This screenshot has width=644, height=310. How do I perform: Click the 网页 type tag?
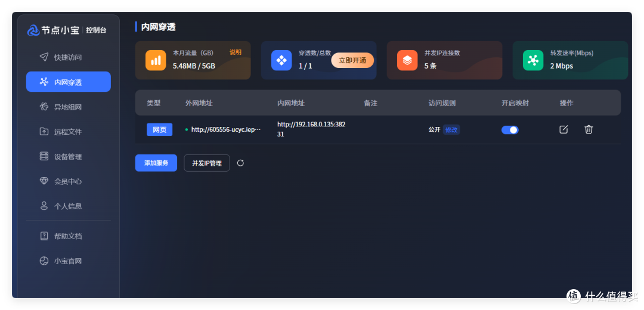[159, 130]
